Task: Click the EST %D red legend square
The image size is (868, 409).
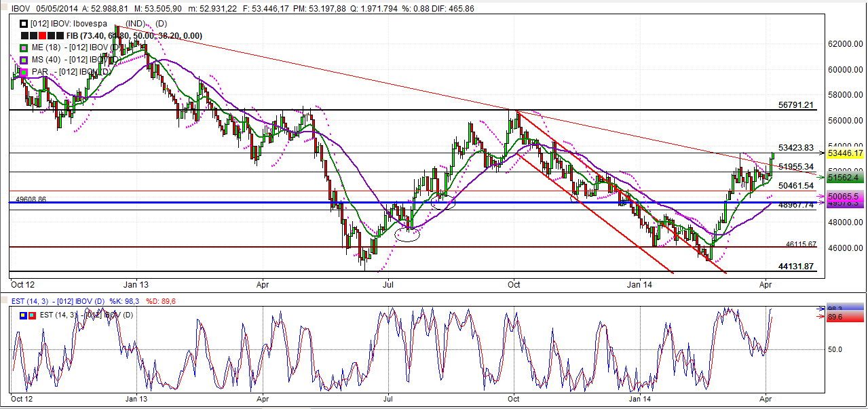Action: click(32, 315)
